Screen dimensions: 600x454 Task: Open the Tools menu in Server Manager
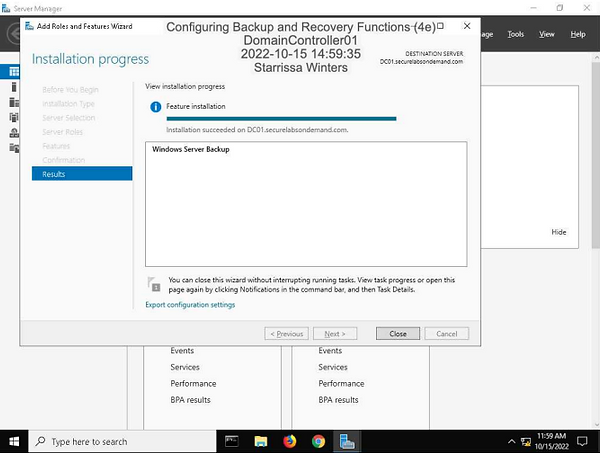pyautogui.click(x=515, y=34)
